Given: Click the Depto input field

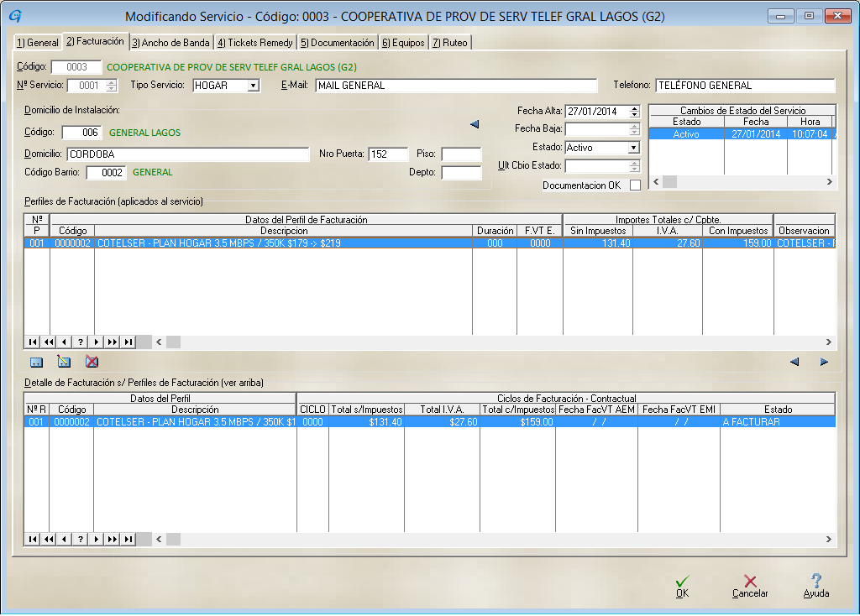Looking at the screenshot, I should (461, 173).
